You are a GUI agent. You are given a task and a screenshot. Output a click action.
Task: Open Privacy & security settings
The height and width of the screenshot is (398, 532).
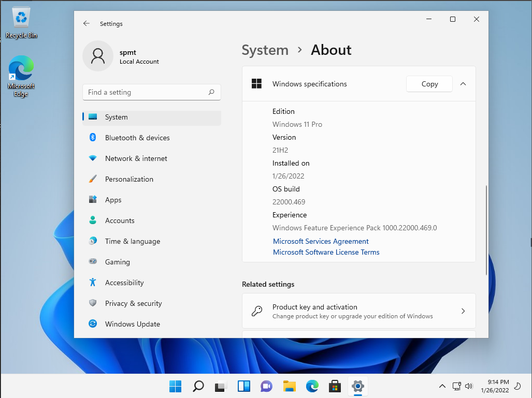tap(152, 303)
